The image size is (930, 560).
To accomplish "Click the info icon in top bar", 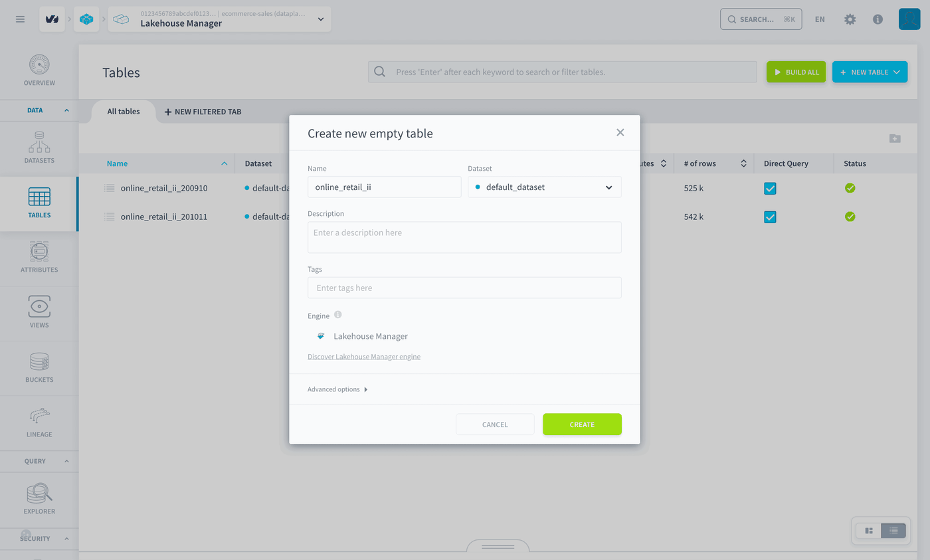I will [878, 19].
